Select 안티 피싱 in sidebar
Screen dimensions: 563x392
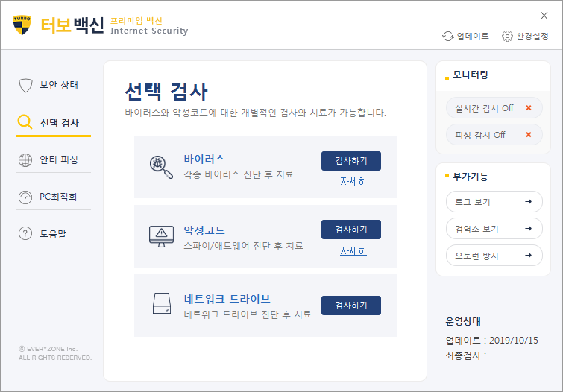click(54, 159)
